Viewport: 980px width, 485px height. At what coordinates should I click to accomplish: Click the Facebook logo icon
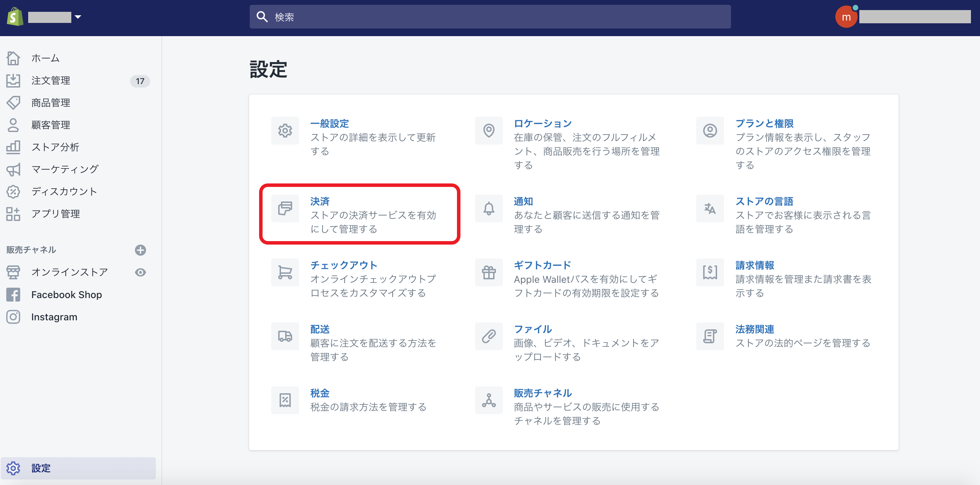pyautogui.click(x=13, y=295)
